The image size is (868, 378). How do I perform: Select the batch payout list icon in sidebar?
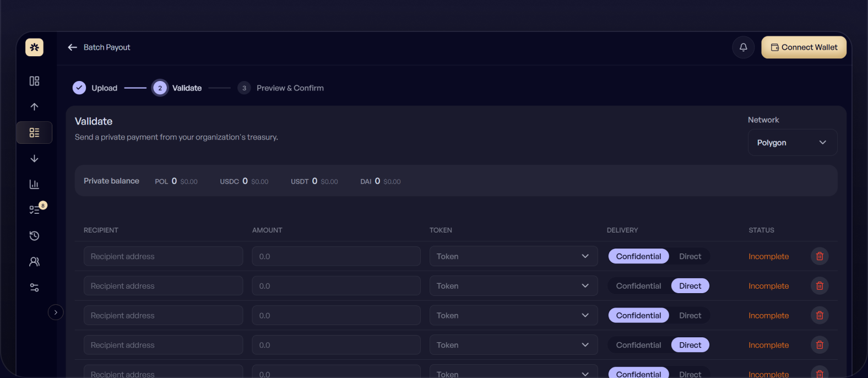[x=34, y=133]
